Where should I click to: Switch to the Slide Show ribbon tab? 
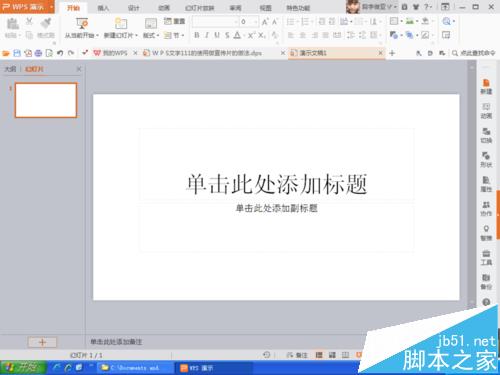pos(200,8)
